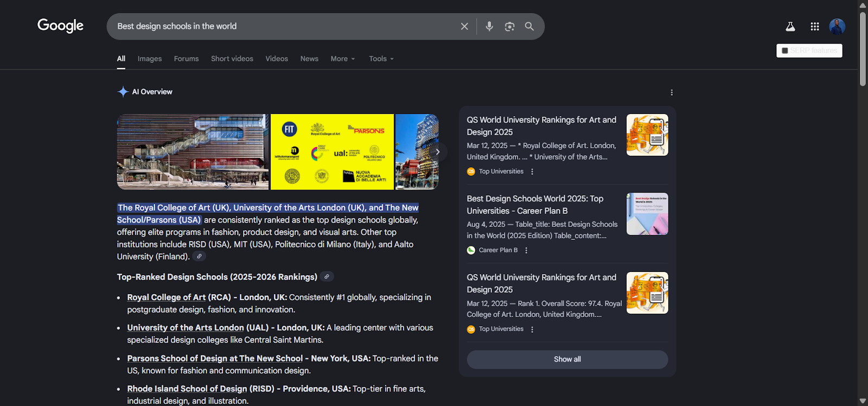
Task: Switch to the Images tab
Action: (150, 59)
